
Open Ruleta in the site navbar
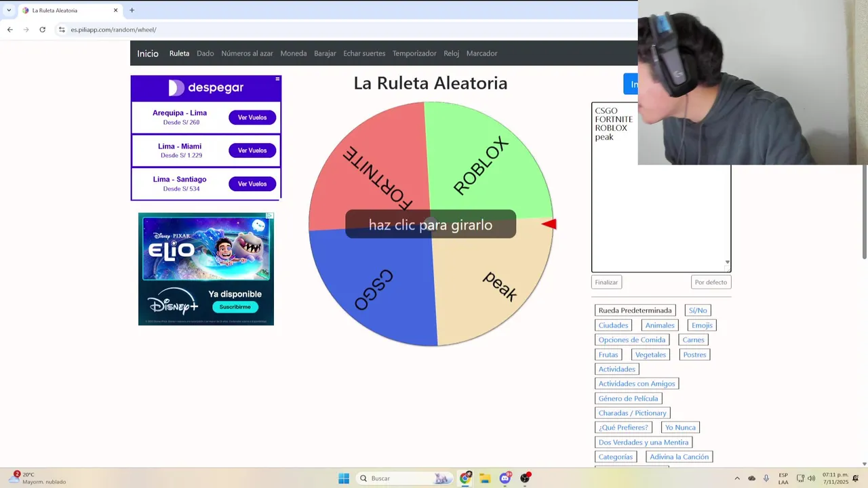(179, 54)
